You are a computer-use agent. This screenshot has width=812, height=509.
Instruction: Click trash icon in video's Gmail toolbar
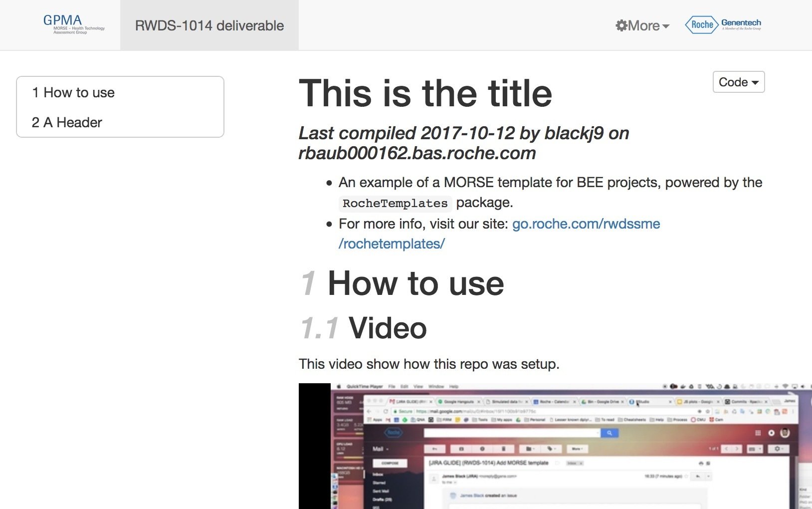click(503, 449)
